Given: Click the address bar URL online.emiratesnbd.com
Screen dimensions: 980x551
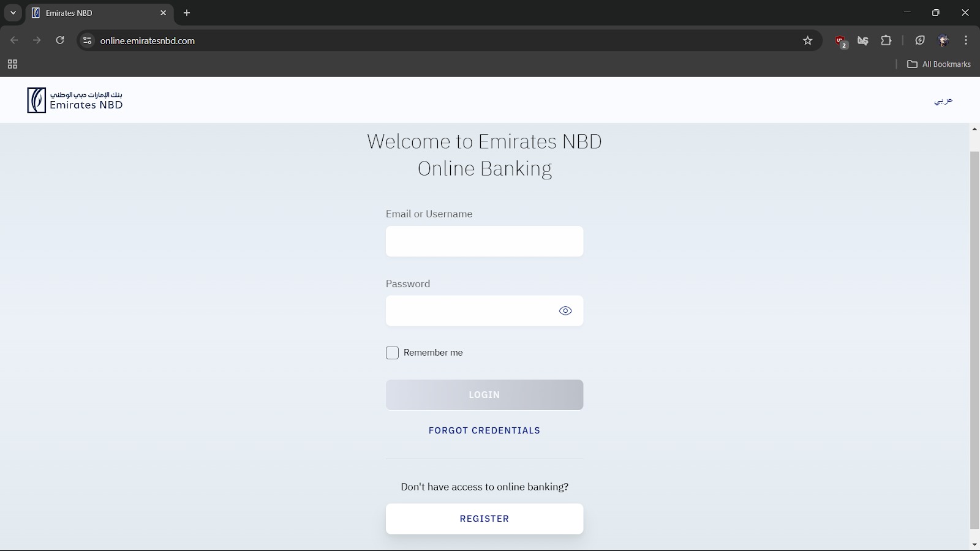Looking at the screenshot, I should click(148, 40).
